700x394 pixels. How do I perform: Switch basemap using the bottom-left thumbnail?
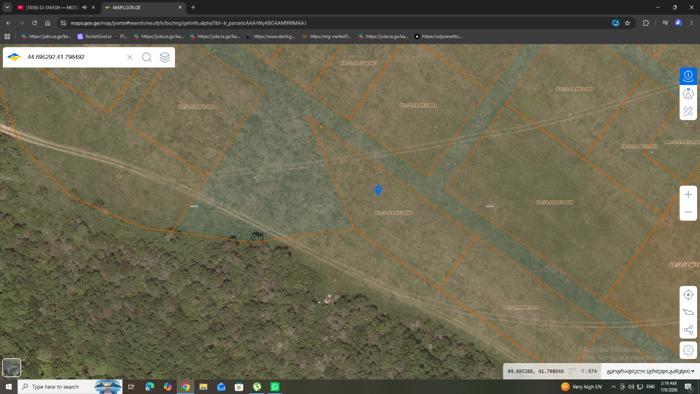[11, 368]
